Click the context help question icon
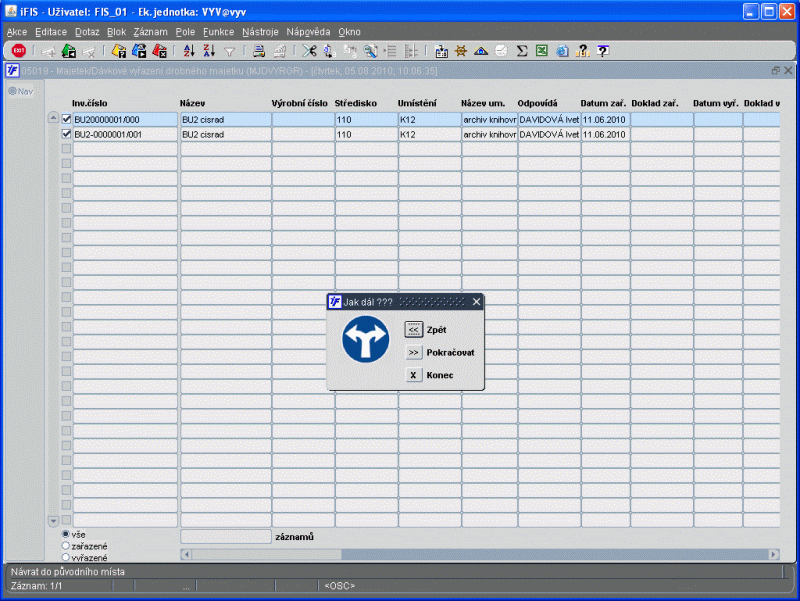 click(603, 51)
